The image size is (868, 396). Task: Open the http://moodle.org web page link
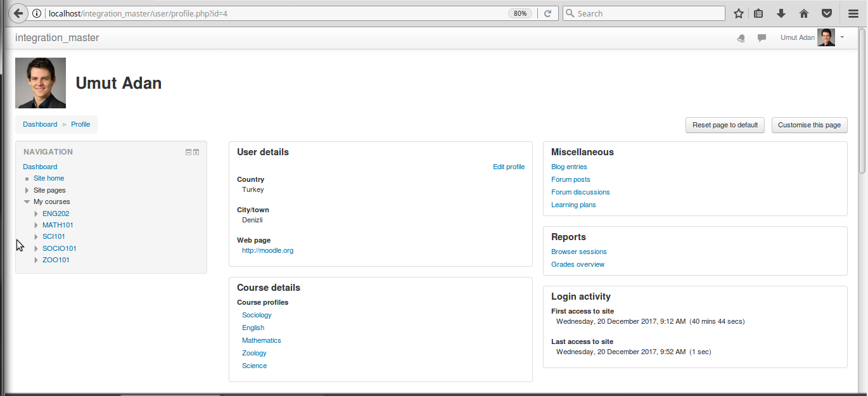(x=267, y=250)
